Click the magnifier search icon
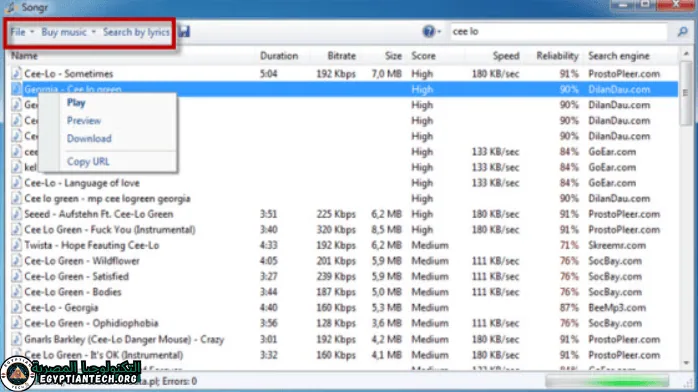The image size is (698, 392). click(x=682, y=32)
